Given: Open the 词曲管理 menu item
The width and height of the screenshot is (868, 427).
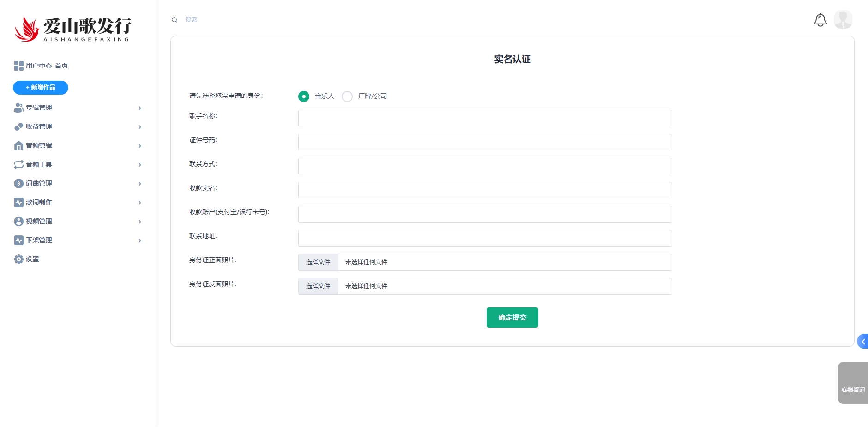Looking at the screenshot, I should click(x=39, y=184).
